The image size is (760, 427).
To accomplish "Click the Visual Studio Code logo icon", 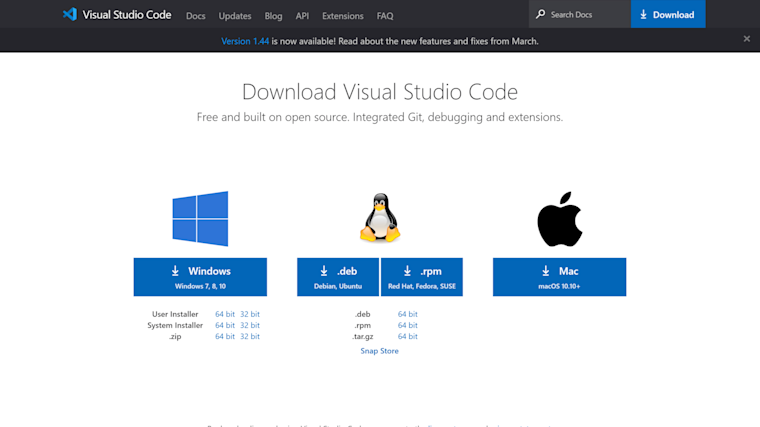I will pyautogui.click(x=70, y=14).
